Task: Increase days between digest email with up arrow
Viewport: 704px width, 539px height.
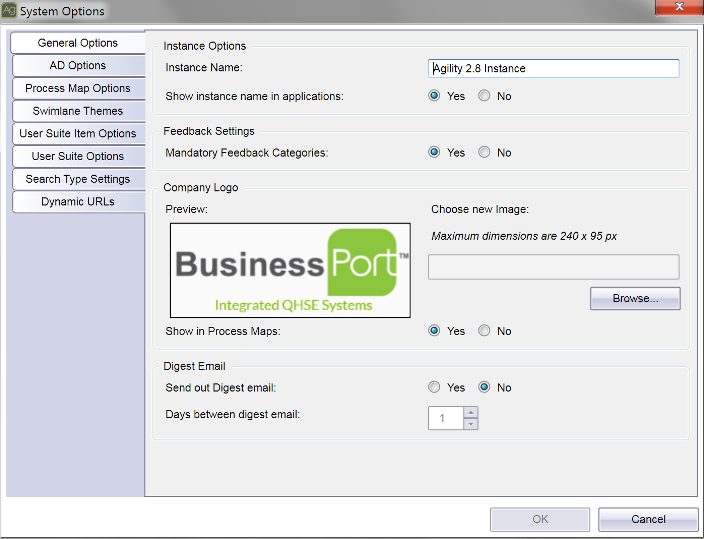Action: coord(471,412)
